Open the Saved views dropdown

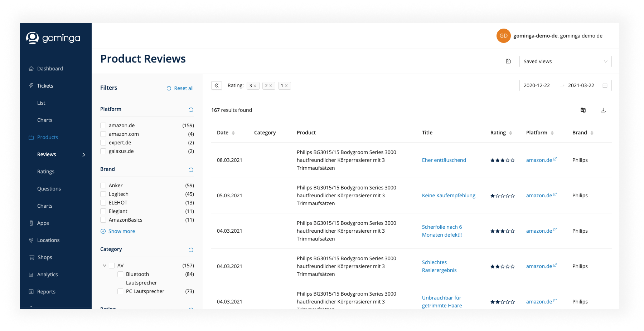click(565, 61)
